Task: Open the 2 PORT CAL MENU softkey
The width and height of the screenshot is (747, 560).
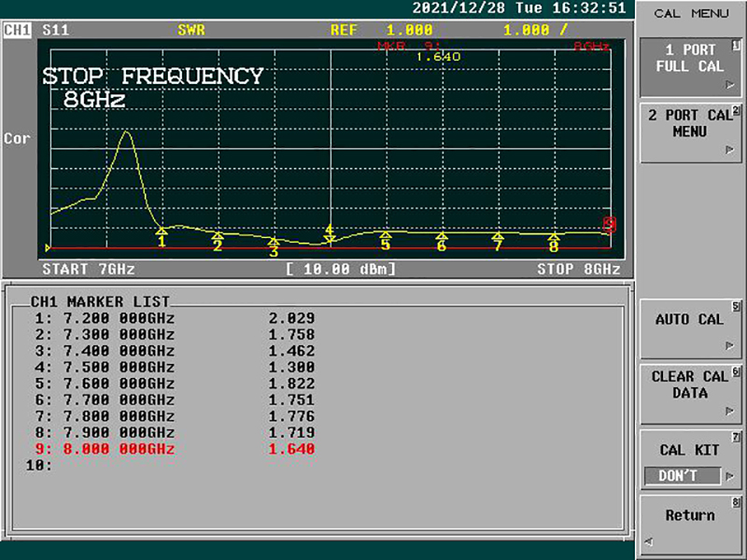Action: pos(690,133)
